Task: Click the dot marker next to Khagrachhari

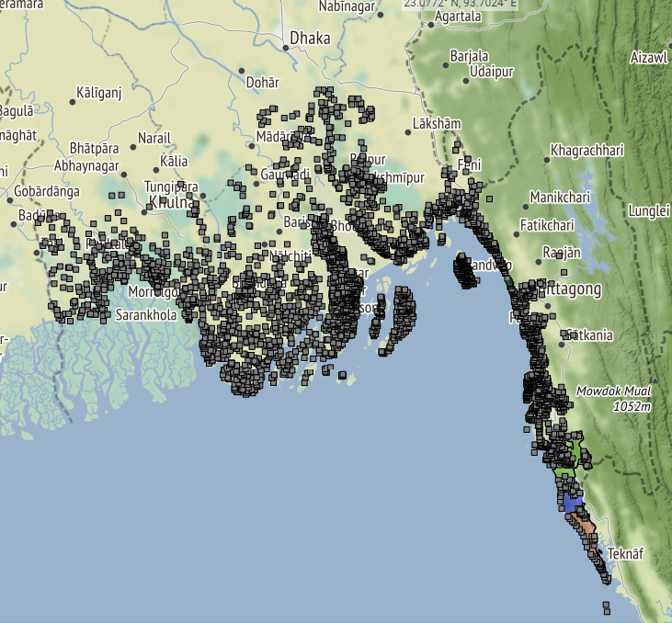Action: tap(547, 159)
